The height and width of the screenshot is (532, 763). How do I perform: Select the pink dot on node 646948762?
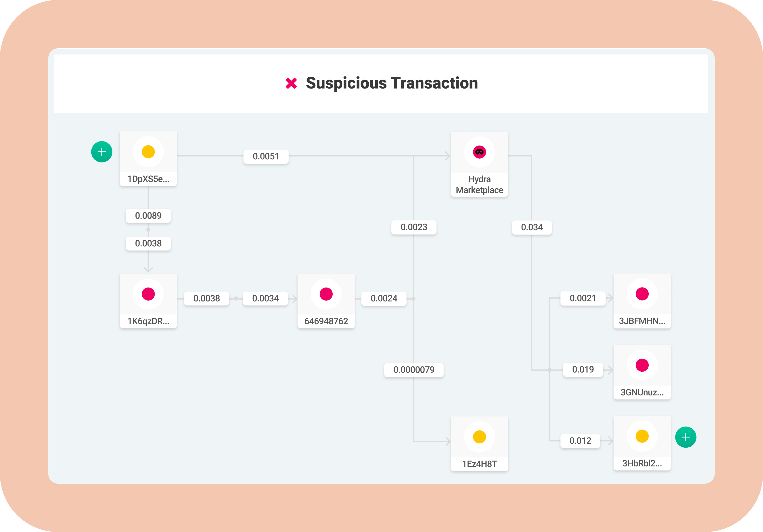click(326, 294)
